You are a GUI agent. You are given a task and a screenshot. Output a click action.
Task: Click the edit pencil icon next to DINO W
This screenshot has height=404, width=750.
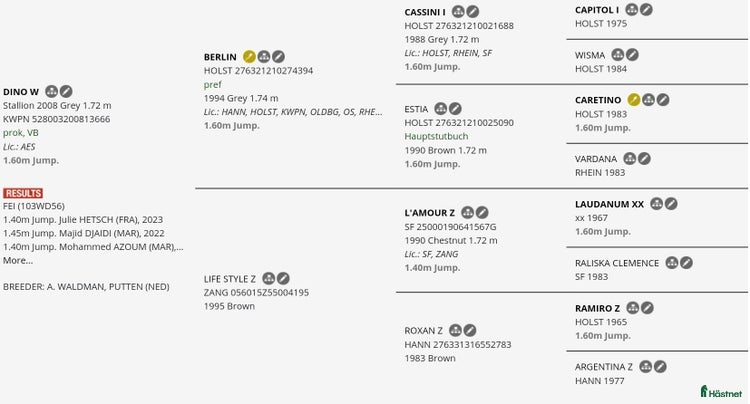click(66, 91)
